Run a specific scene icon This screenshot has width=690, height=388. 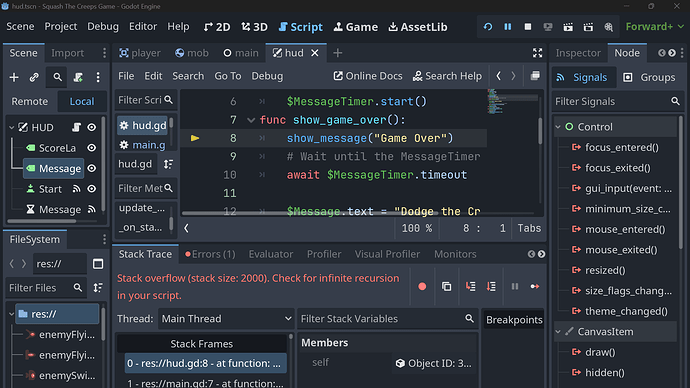[588, 27]
